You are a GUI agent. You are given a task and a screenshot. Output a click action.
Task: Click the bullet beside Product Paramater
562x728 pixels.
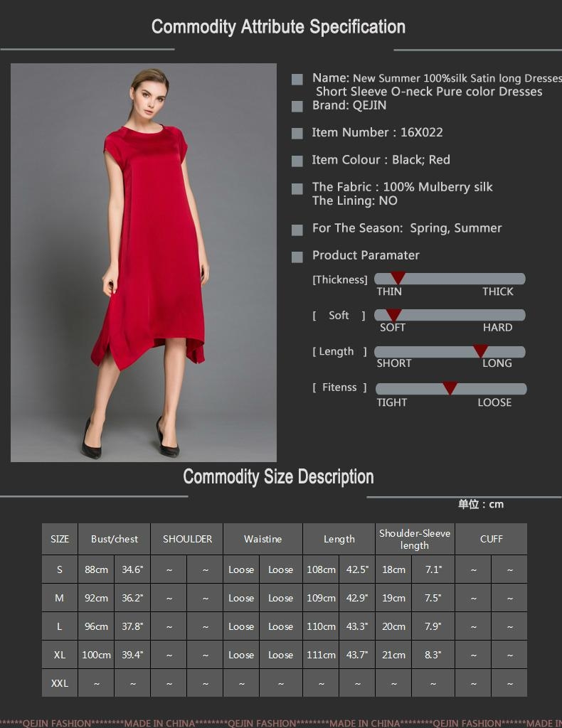pyautogui.click(x=297, y=257)
